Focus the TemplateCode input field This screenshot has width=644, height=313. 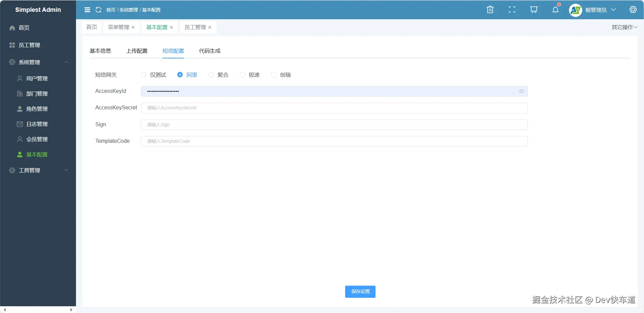[334, 141]
